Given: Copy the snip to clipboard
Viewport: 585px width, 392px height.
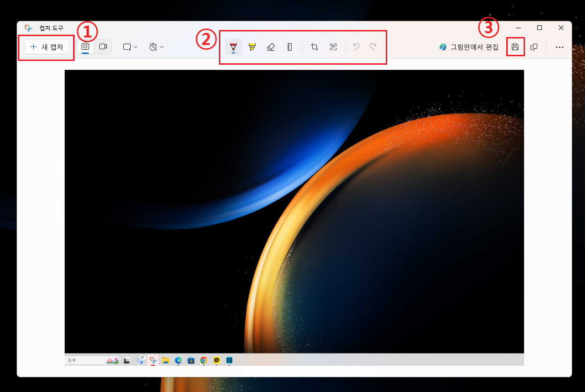Looking at the screenshot, I should pos(533,47).
